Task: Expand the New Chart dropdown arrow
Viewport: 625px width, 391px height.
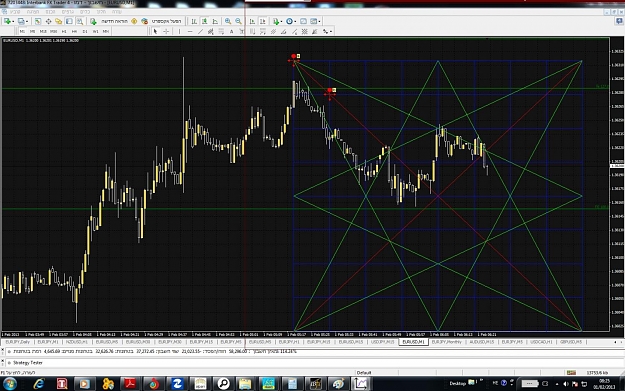Action: tap(13, 21)
